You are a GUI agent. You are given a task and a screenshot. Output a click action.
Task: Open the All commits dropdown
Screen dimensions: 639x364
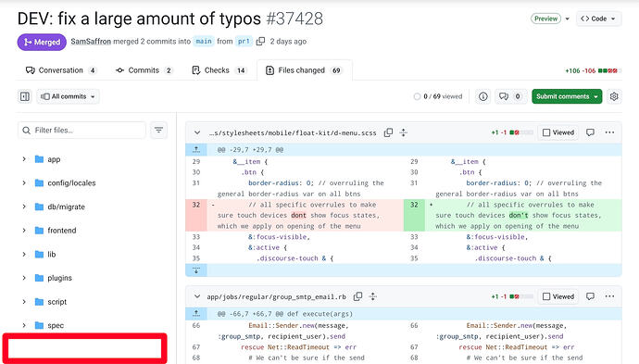tap(68, 96)
